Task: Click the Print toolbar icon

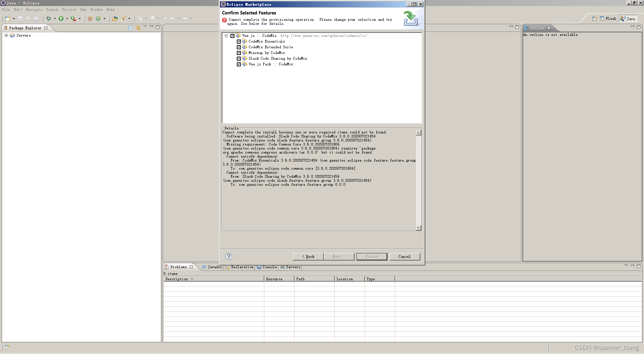Action: coord(36,18)
